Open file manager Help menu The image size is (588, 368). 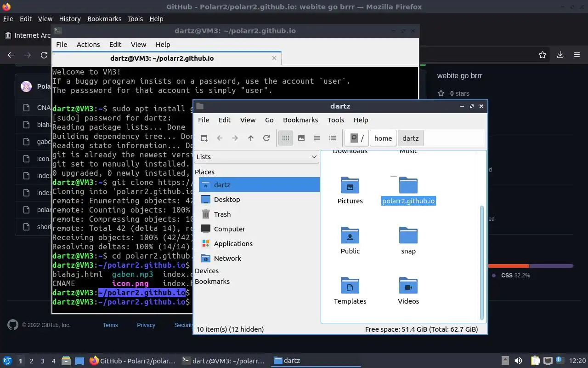[361, 120]
